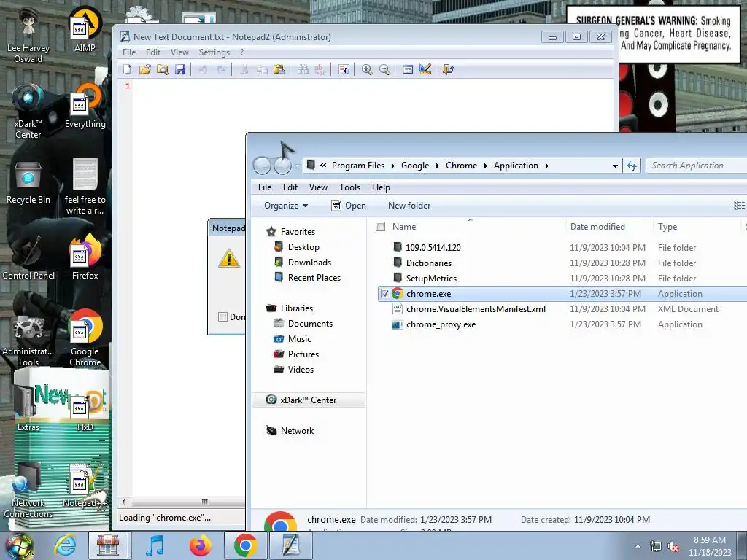Click the muted volume tray icon
Image resolution: width=747 pixels, height=560 pixels.
pyautogui.click(x=673, y=547)
